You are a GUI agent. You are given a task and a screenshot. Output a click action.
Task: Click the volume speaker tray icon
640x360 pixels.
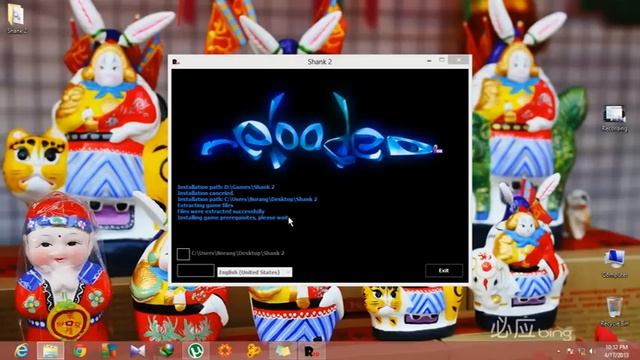[x=592, y=351]
